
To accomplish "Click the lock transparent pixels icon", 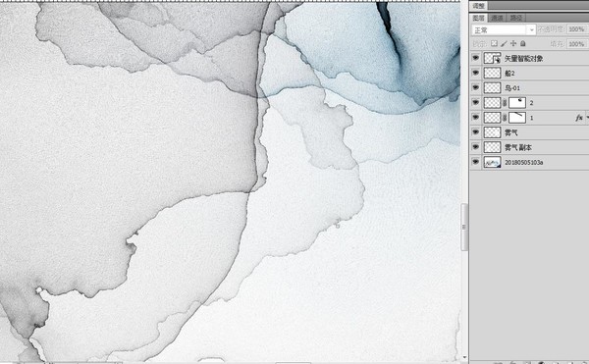I will coord(495,44).
